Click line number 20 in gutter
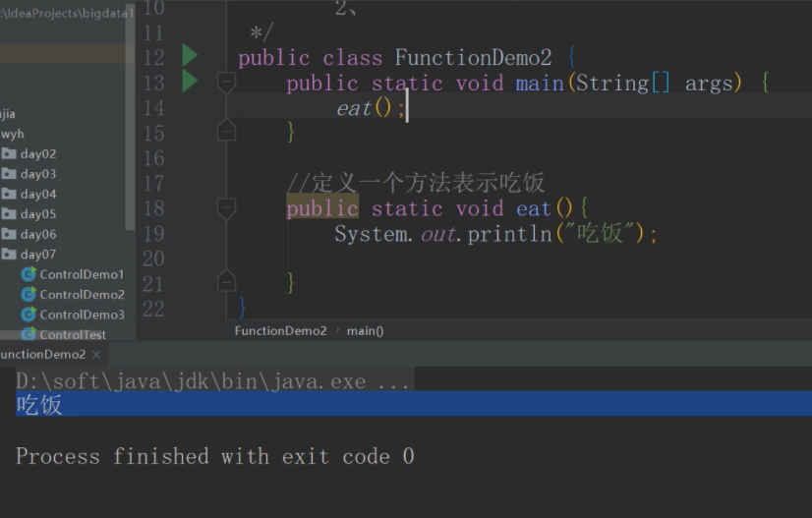 tap(153, 259)
